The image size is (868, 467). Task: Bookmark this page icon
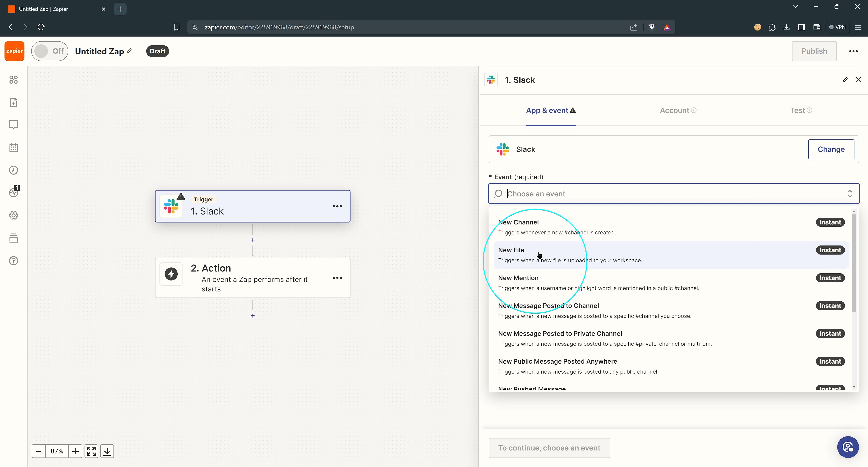point(177,27)
